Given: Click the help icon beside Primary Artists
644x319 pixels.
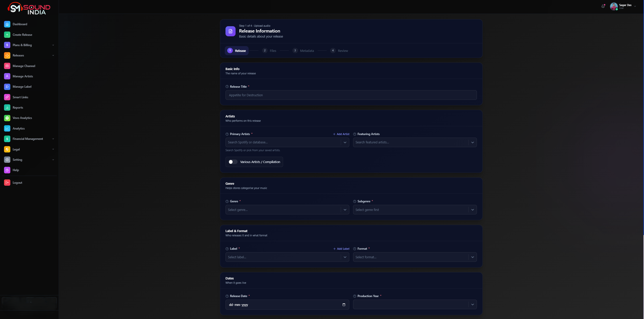Looking at the screenshot, I should 227,134.
